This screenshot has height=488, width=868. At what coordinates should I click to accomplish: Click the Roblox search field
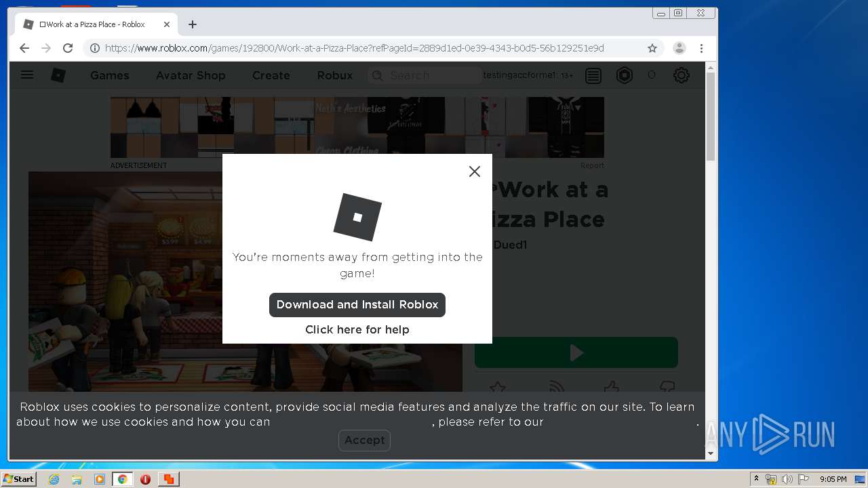(425, 75)
